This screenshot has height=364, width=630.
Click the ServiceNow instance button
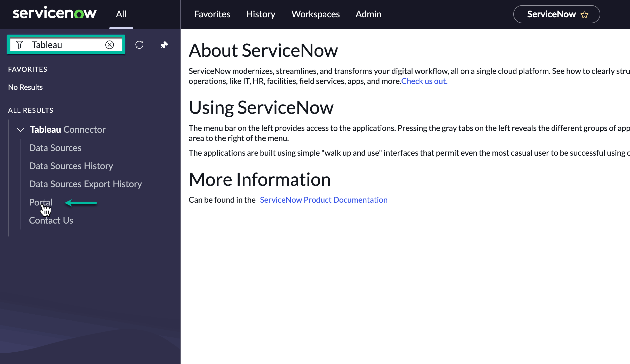552,14
